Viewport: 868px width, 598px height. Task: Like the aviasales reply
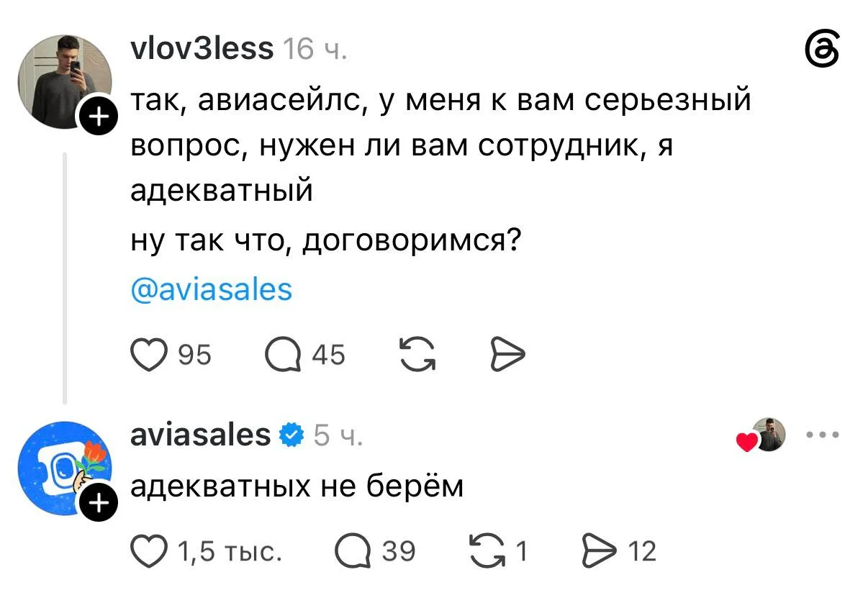pos(148,551)
